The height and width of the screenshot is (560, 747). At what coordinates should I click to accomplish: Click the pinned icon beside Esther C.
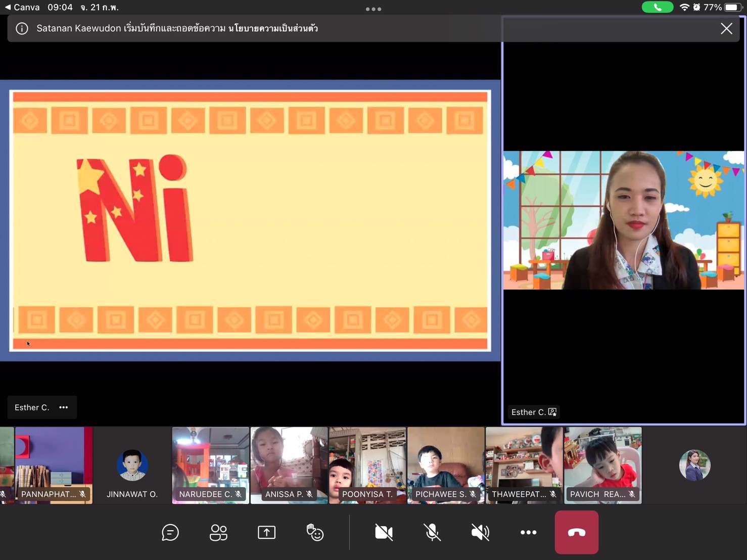pyautogui.click(x=552, y=412)
